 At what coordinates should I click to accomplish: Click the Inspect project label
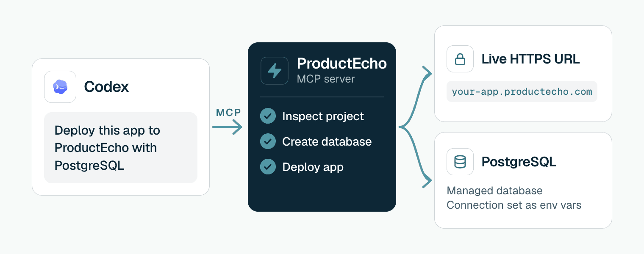tap(323, 116)
